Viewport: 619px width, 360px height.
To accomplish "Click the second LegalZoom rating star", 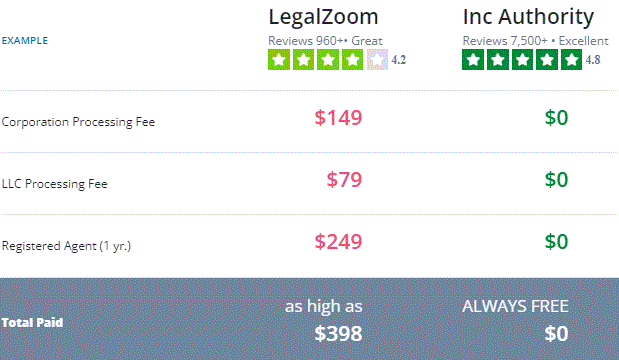I will click(303, 60).
